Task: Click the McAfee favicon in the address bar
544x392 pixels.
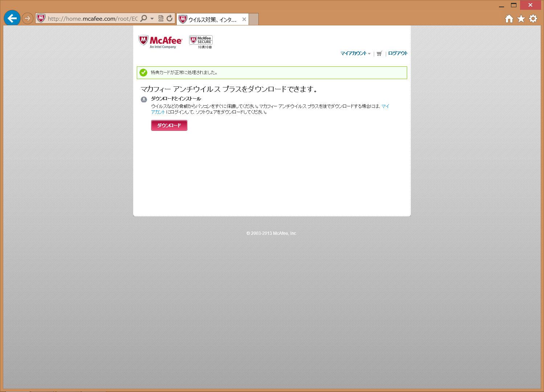Action: pos(41,18)
